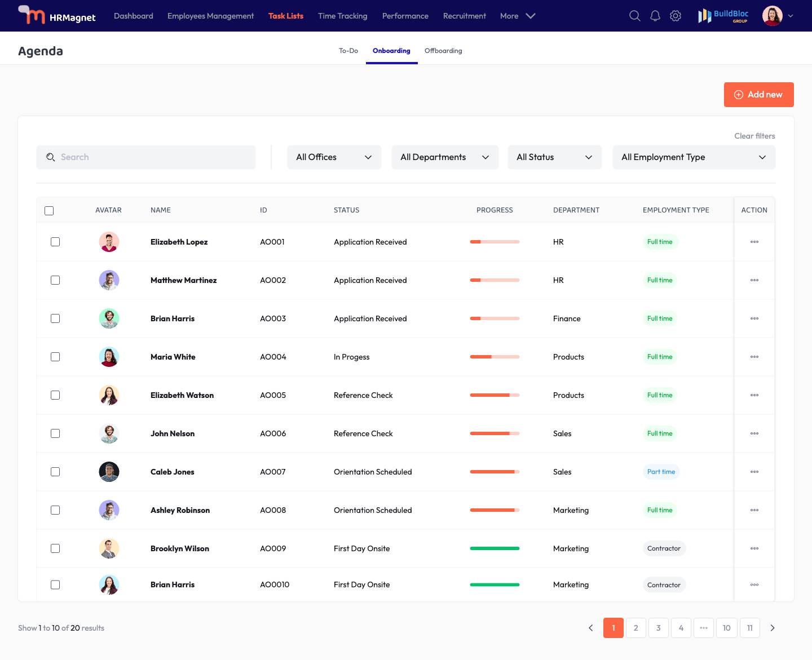Open the user profile avatar
Viewport: 812px width, 660px height.
773,16
